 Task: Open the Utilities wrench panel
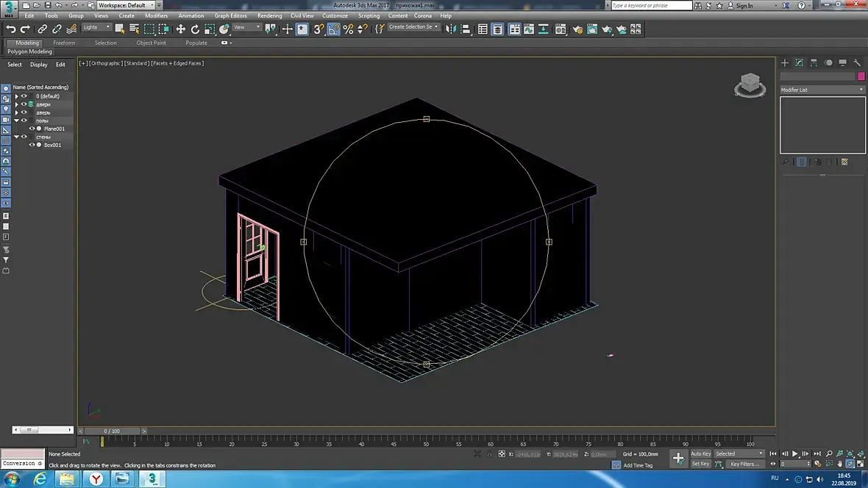coord(857,63)
